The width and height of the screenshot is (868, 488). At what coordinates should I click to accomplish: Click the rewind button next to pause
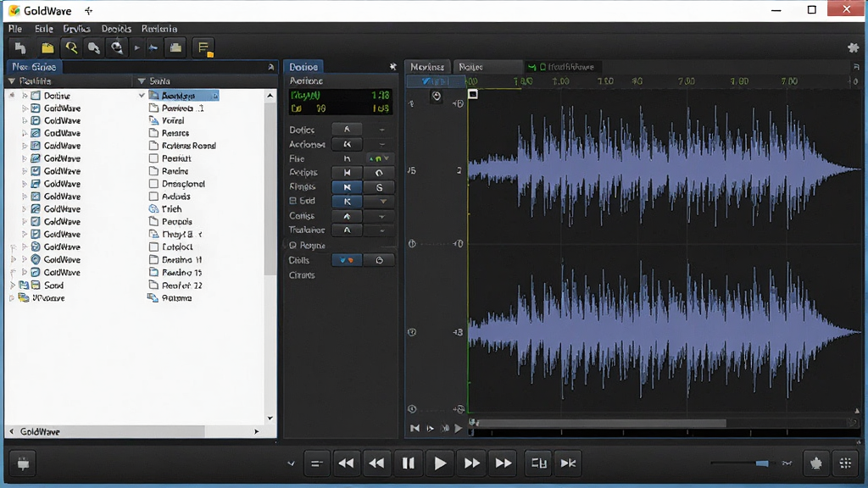pos(376,463)
